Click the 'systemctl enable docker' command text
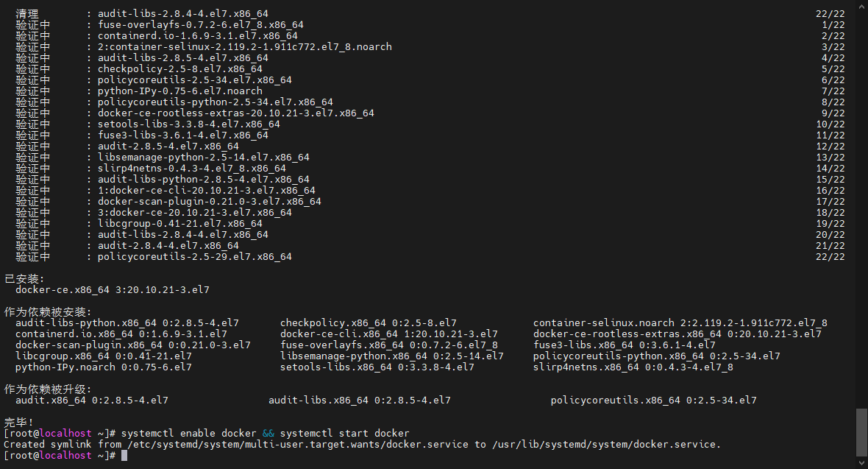 (x=189, y=434)
